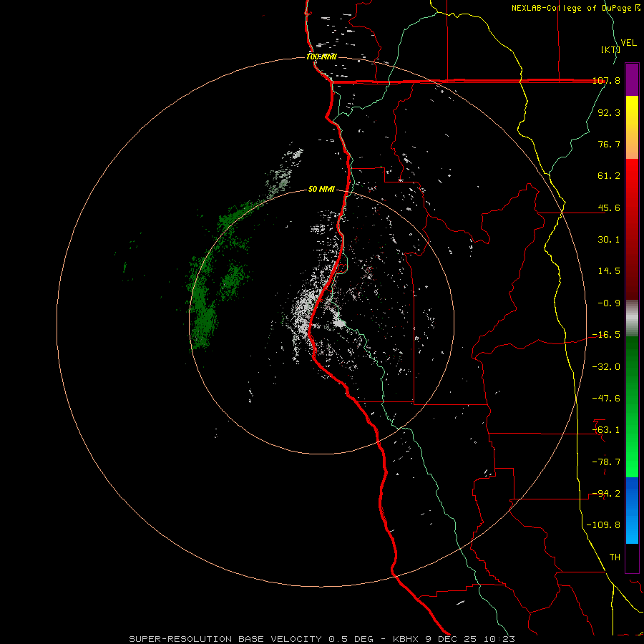Image resolution: width=644 pixels, height=644 pixels.
Task: Click the 107.8 velocity scale value
Action: pyautogui.click(x=606, y=81)
